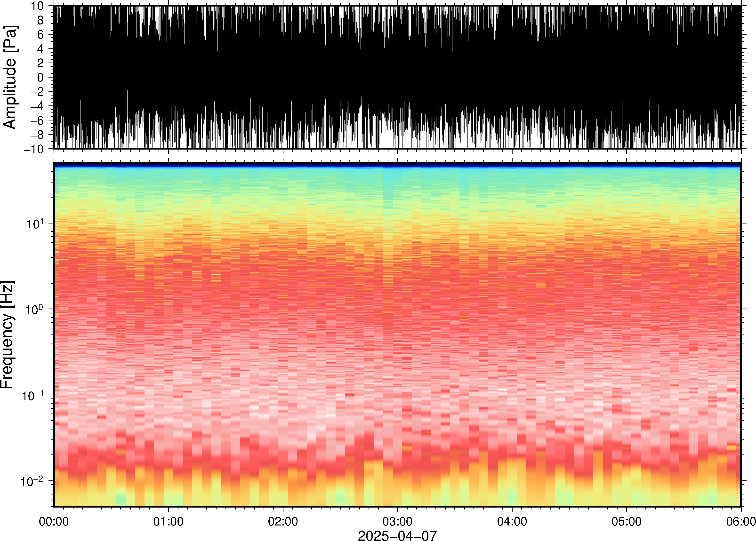Click the '03:00' time tick label
Viewport: 756px width, 541px height.
tap(397, 521)
